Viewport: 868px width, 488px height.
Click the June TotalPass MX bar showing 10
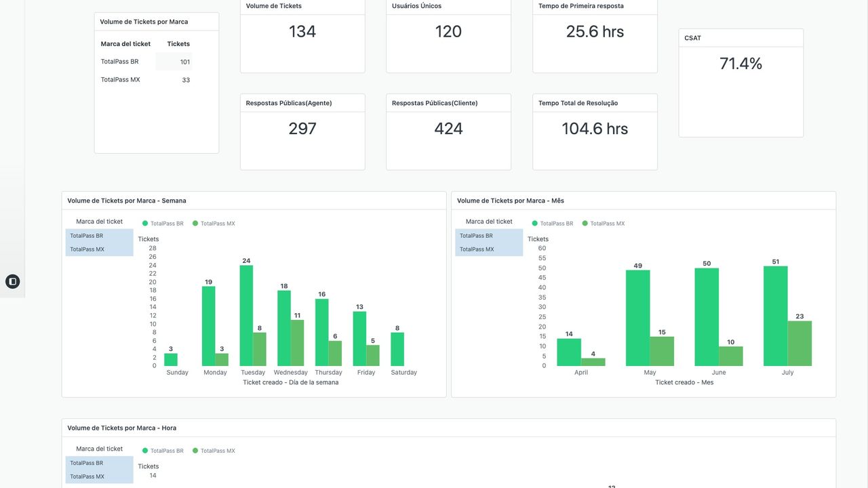[x=731, y=357]
